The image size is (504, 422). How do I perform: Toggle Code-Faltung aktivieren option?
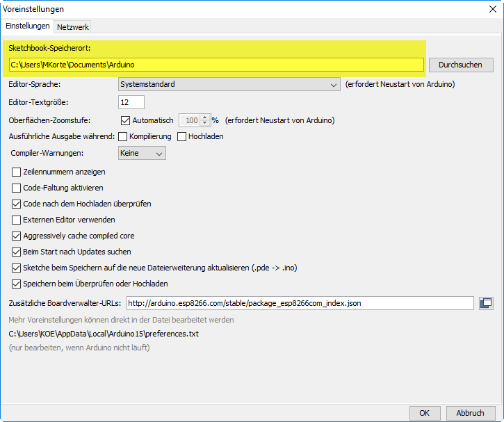click(x=17, y=188)
